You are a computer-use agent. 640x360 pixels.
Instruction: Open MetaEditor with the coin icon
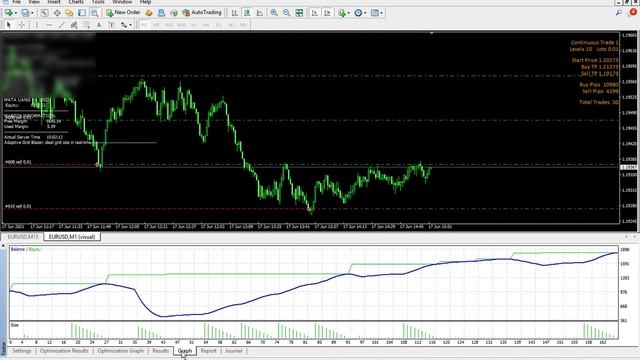coord(149,13)
